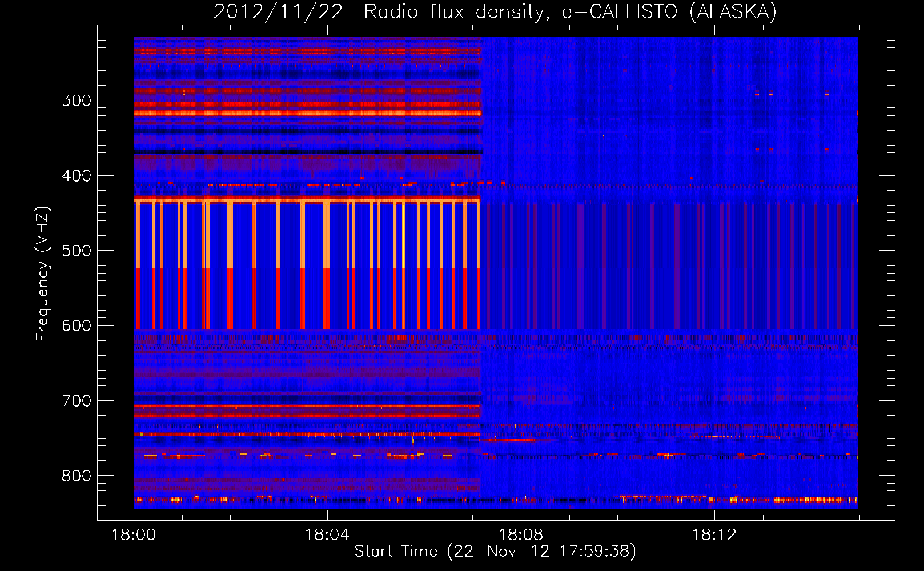Screen dimensions: 924x571
Task: Click the 18:00 time tick label
Action: (134, 535)
